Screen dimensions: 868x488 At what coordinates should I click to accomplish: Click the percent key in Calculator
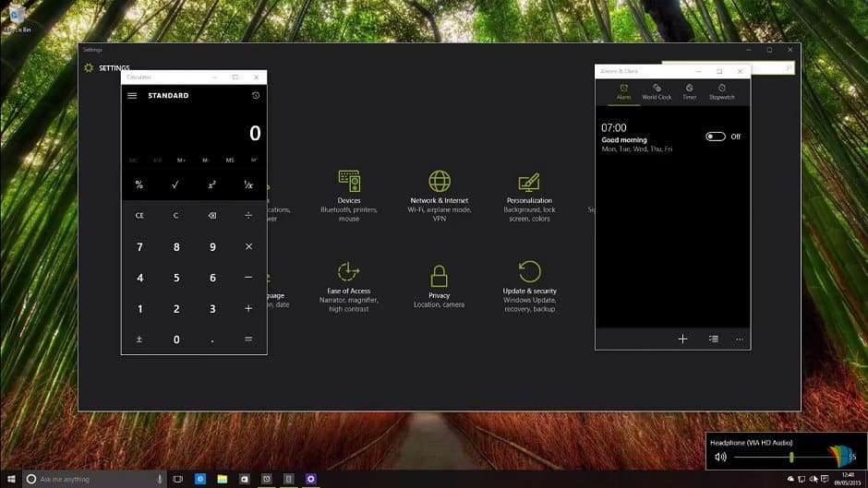(x=139, y=184)
